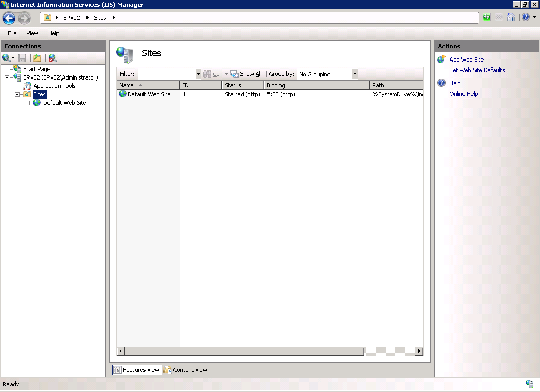
Task: Click the Go text in filter bar
Action: (216, 74)
